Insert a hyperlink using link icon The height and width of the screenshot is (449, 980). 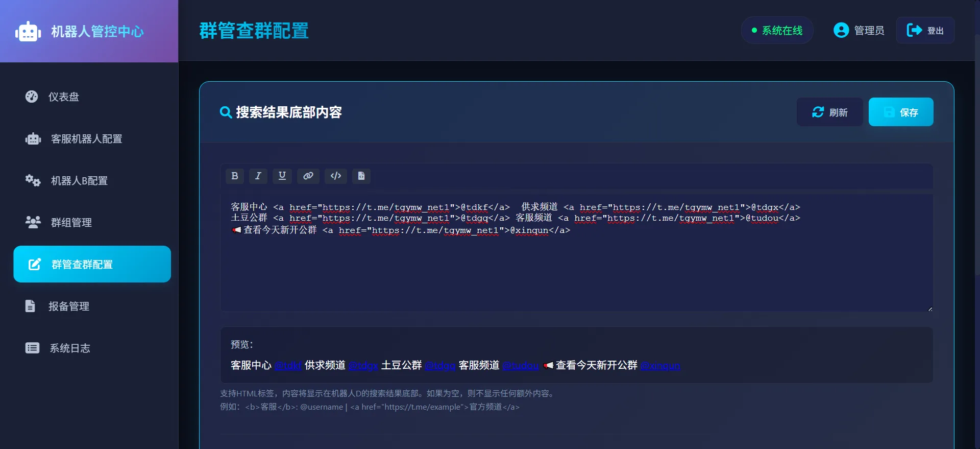point(308,176)
